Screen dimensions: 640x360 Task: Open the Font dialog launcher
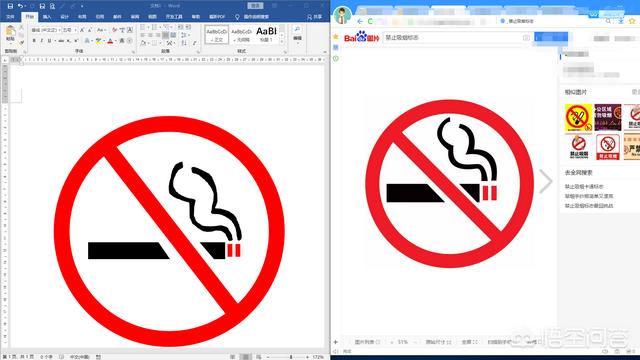(x=133, y=52)
